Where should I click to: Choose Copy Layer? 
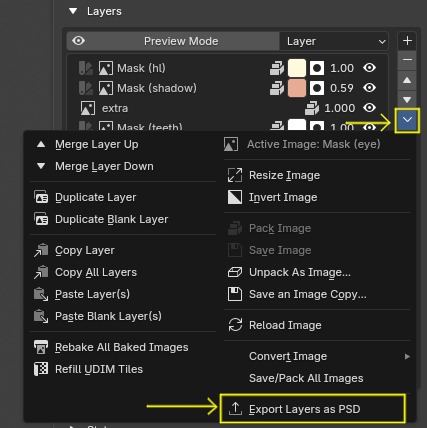pyautogui.click(x=123, y=250)
